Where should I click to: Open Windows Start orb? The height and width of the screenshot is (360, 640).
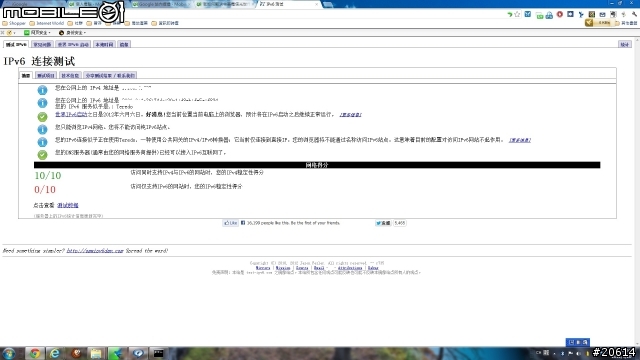[x=9, y=353]
